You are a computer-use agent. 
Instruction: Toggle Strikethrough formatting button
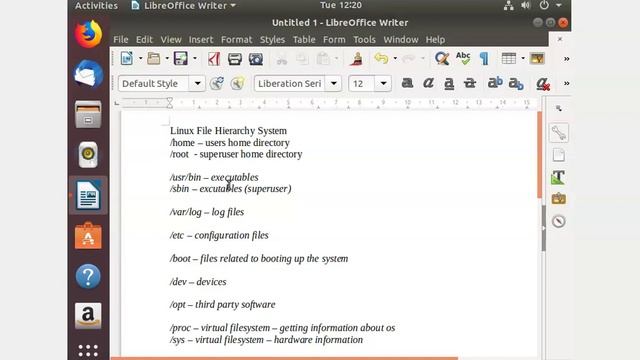pos(470,83)
